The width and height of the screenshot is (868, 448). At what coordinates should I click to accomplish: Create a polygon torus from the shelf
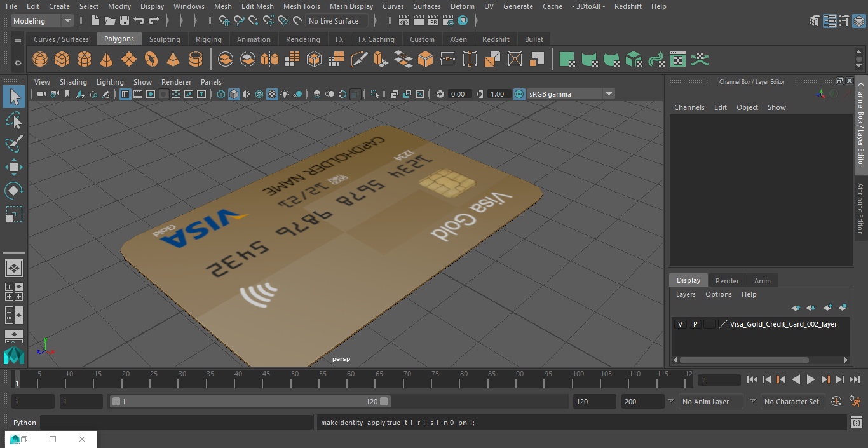[x=151, y=60]
